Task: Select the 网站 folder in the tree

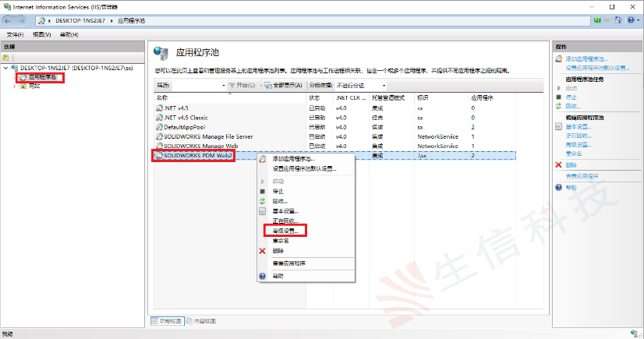Action: [34, 87]
